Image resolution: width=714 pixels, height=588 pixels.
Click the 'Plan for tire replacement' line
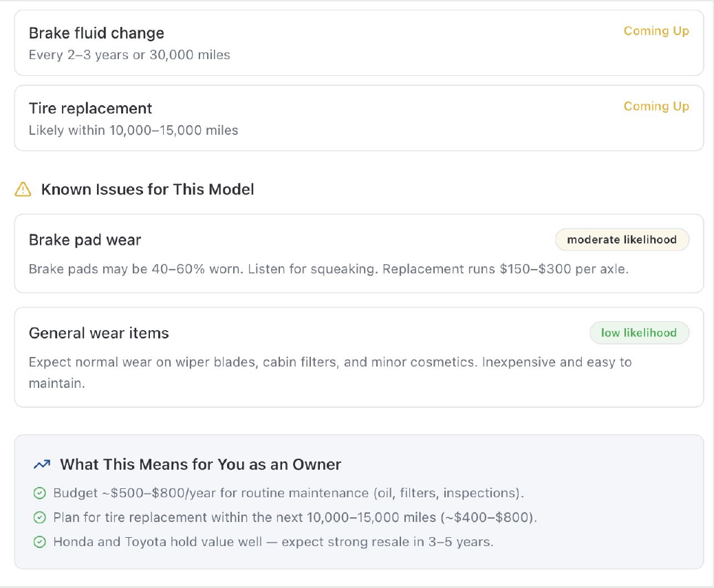tap(295, 517)
